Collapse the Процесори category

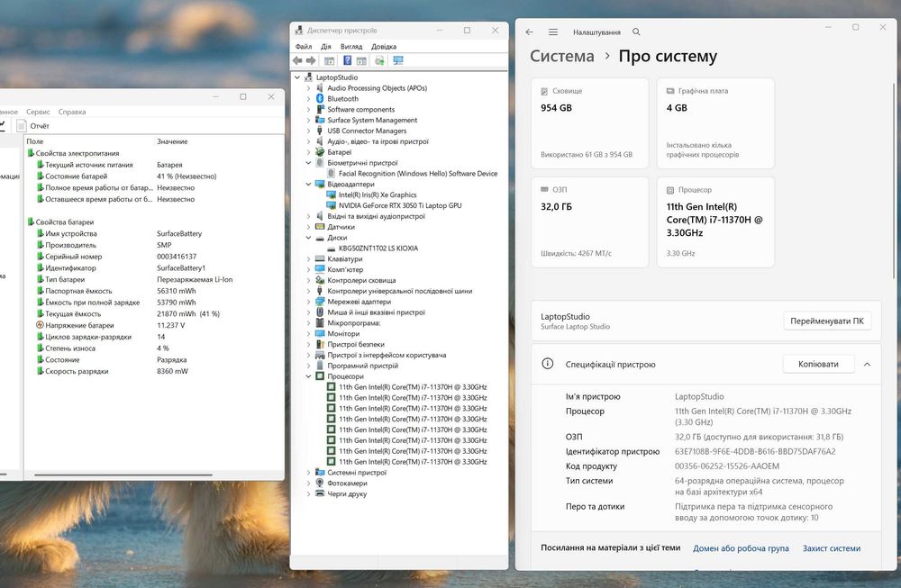308,376
